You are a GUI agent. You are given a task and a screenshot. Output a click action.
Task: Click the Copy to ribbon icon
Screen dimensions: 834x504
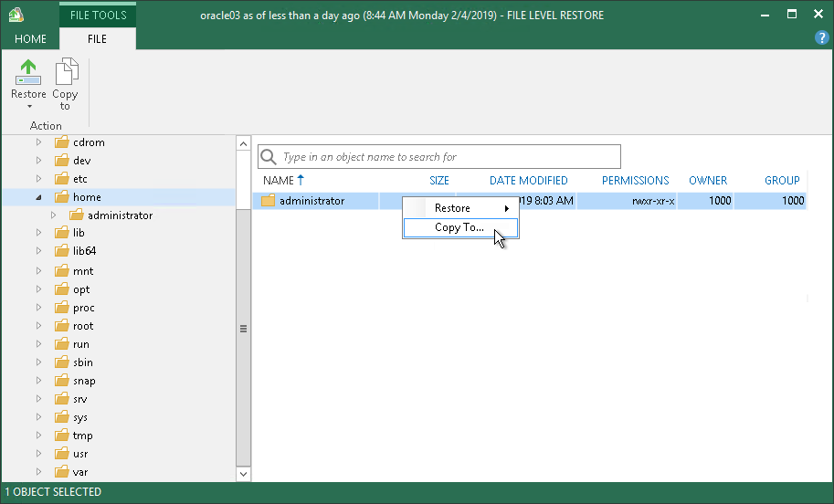tap(67, 72)
